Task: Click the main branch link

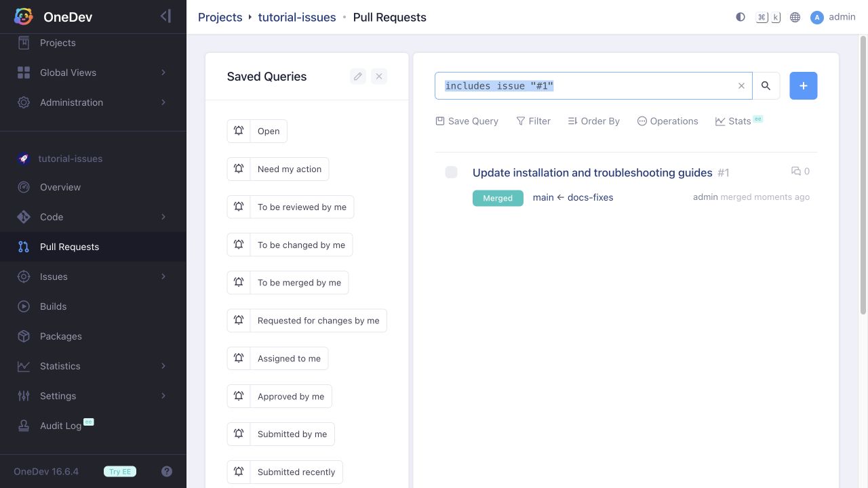Action: pos(543,197)
